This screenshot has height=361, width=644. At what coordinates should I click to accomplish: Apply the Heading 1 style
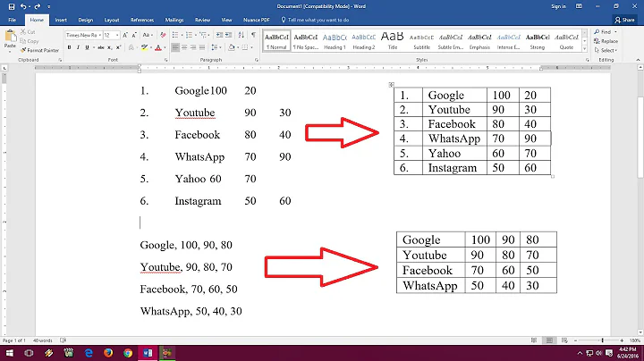[x=335, y=41]
